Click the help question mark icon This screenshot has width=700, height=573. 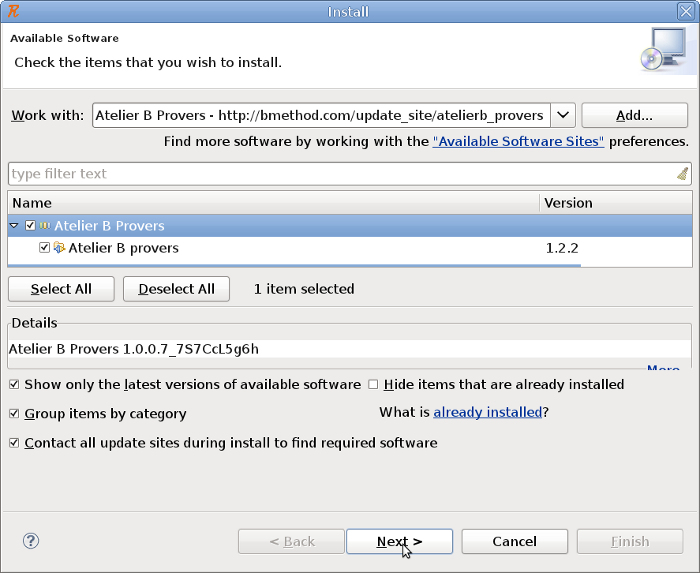(31, 541)
